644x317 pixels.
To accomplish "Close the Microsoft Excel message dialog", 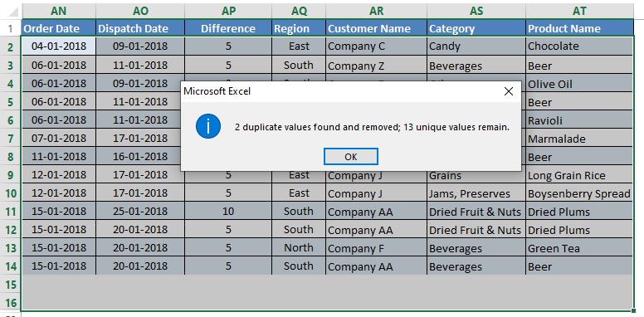I will click(x=509, y=91).
